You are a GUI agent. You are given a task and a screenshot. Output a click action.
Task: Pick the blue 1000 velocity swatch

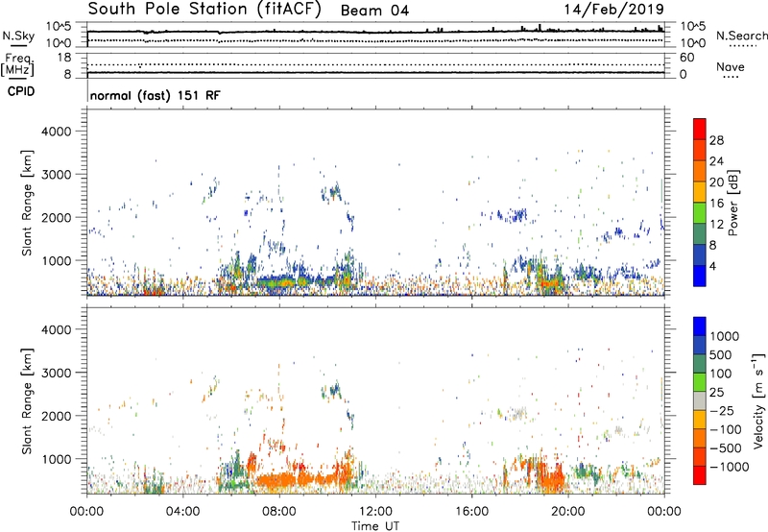coord(700,326)
